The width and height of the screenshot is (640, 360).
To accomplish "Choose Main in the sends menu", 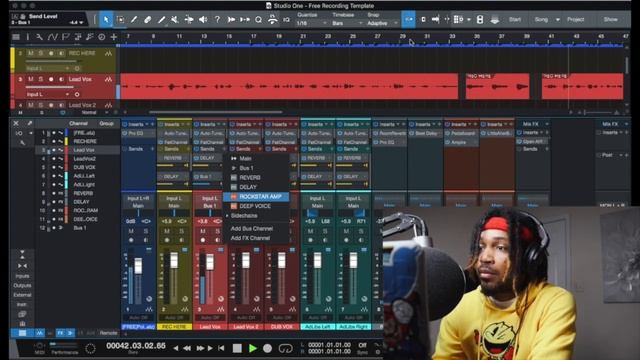I will [245, 158].
